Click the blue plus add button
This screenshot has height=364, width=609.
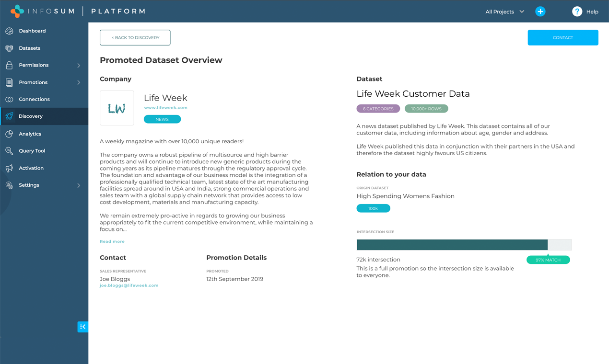(x=540, y=11)
